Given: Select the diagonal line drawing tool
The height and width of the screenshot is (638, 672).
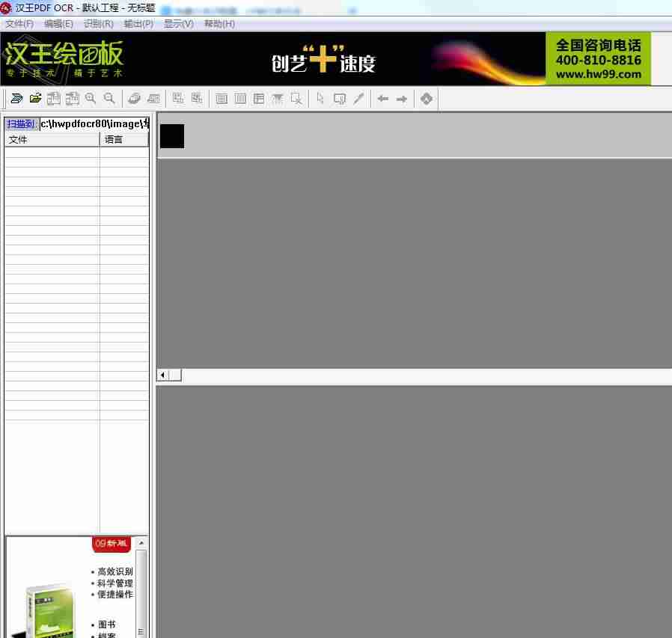Looking at the screenshot, I should click(x=358, y=99).
